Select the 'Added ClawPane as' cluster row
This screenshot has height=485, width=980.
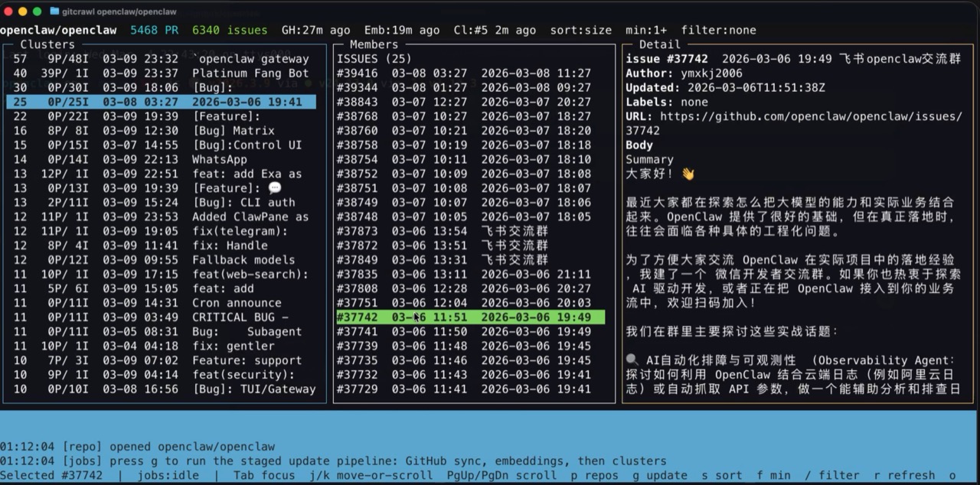click(161, 216)
